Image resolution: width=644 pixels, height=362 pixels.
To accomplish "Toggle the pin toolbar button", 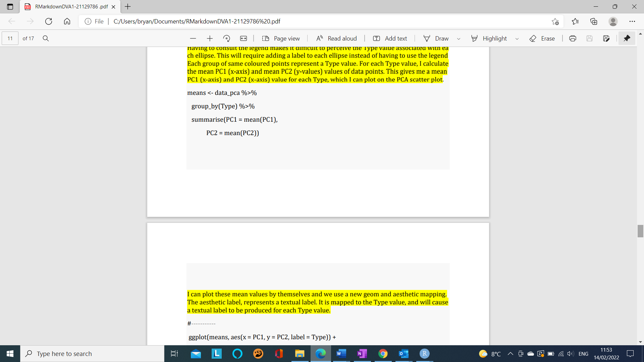I will click(627, 39).
